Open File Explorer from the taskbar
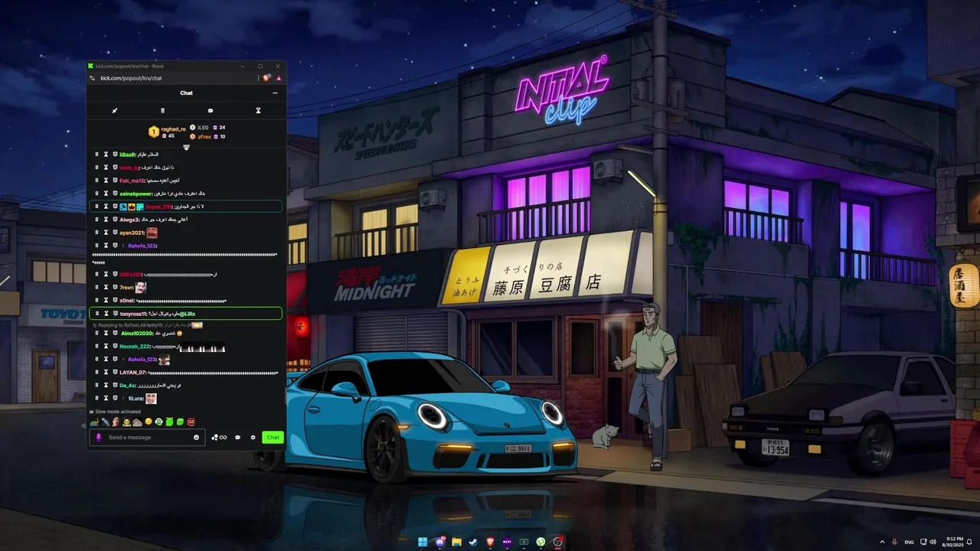This screenshot has height=551, width=980. pyautogui.click(x=456, y=542)
